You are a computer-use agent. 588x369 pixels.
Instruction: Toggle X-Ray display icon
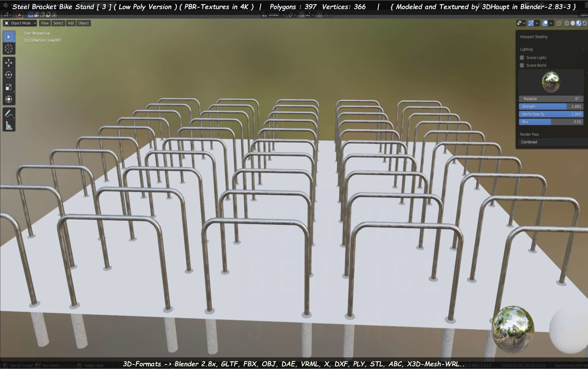pos(559,23)
